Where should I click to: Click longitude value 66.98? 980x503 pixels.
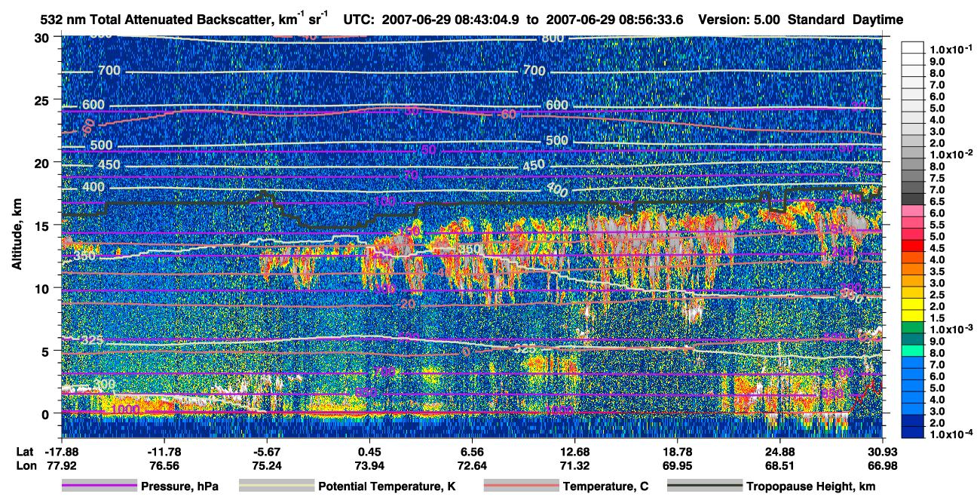(882, 465)
